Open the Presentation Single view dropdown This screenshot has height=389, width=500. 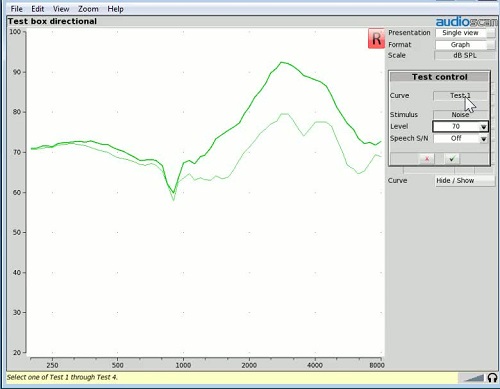coord(465,33)
